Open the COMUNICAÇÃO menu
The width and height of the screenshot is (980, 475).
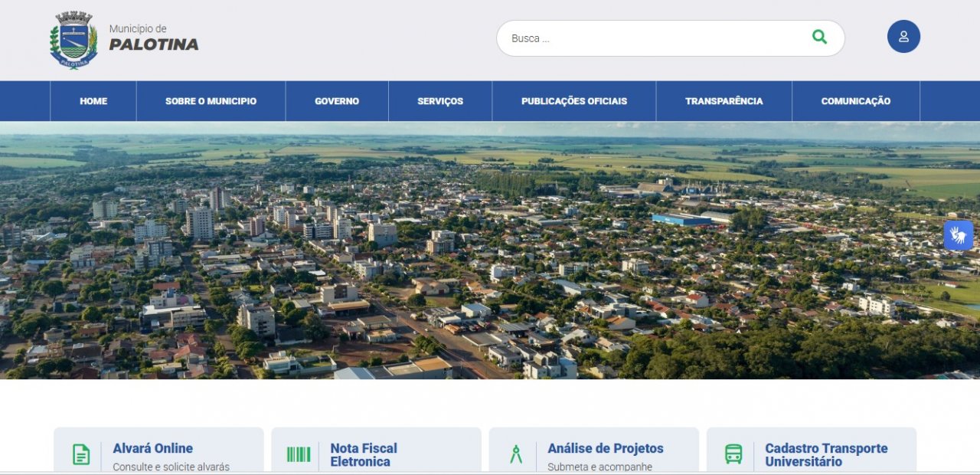coord(855,101)
